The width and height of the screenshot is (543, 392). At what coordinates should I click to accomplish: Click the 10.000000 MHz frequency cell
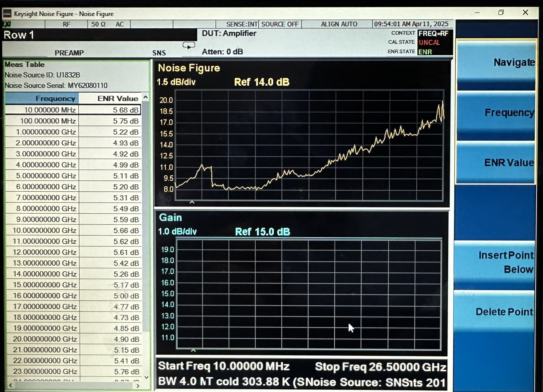(42, 110)
